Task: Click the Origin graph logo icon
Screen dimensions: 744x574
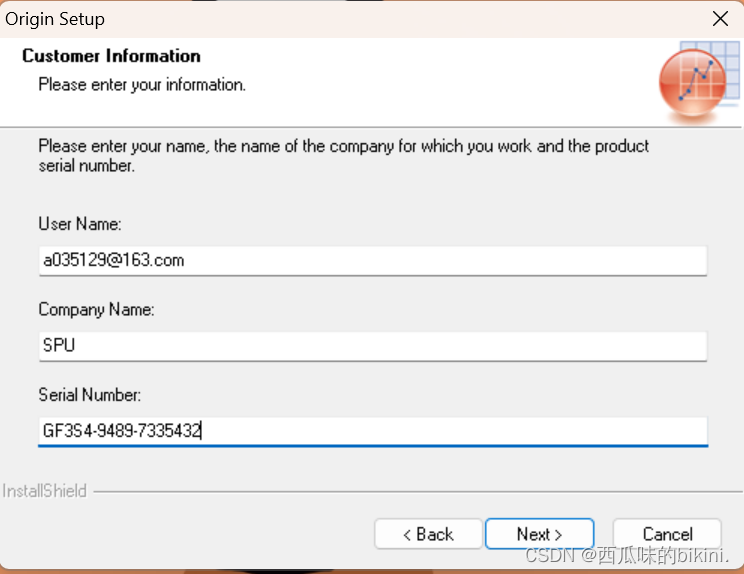Action: tap(699, 82)
